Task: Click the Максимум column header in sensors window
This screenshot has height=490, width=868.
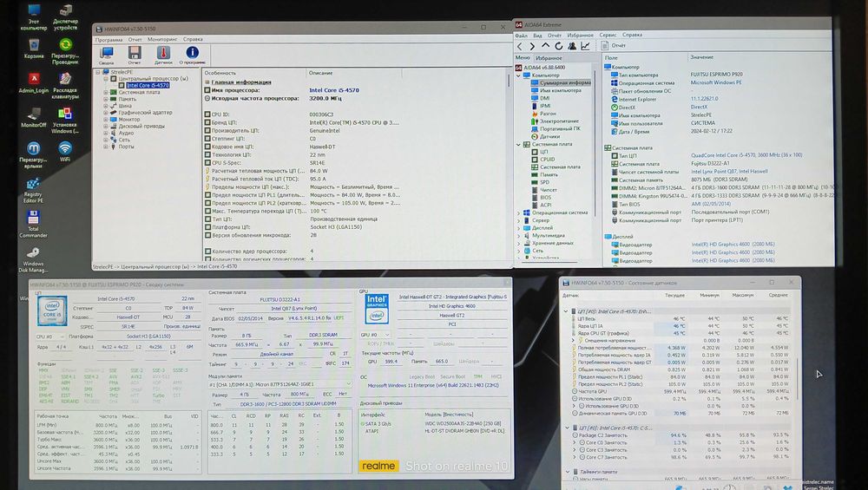Action: point(742,296)
